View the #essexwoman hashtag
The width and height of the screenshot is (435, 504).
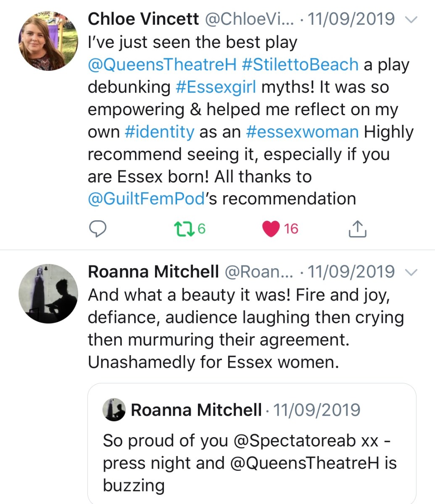302,132
